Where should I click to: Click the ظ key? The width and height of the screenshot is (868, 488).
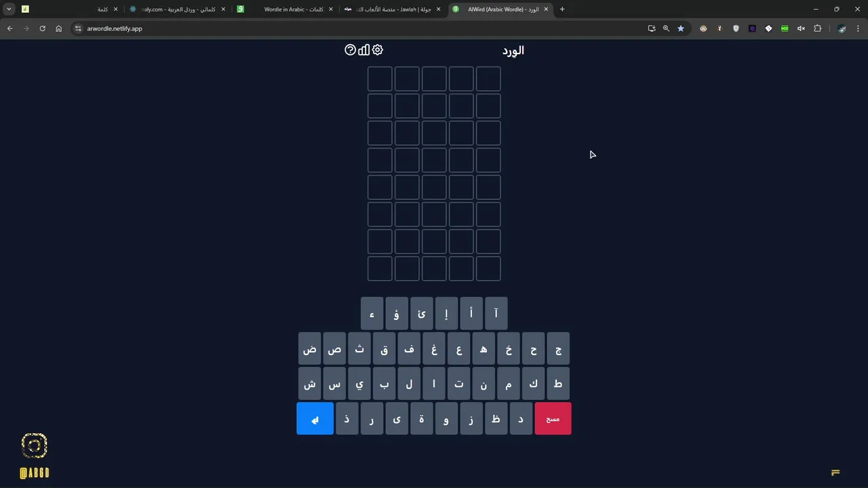click(496, 419)
